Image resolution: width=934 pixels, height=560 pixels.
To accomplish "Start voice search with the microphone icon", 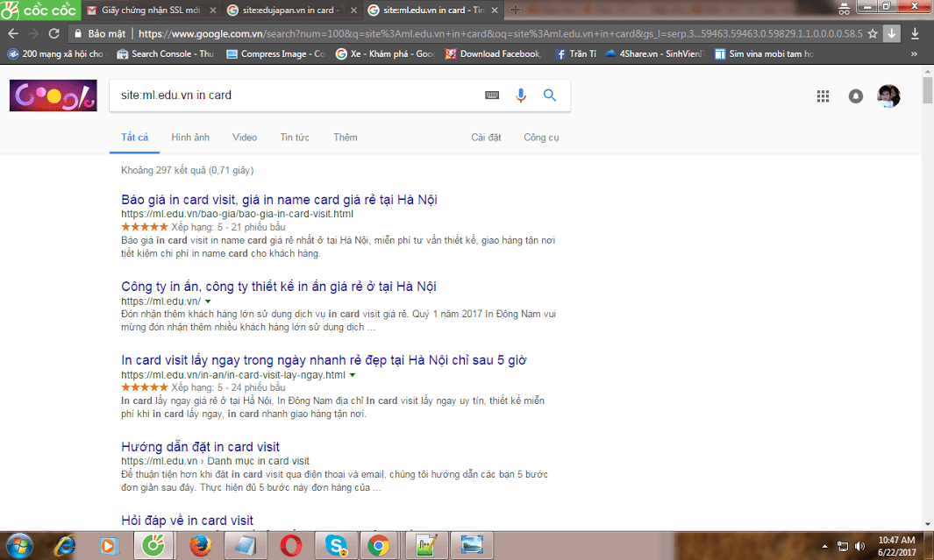I will pyautogui.click(x=521, y=96).
